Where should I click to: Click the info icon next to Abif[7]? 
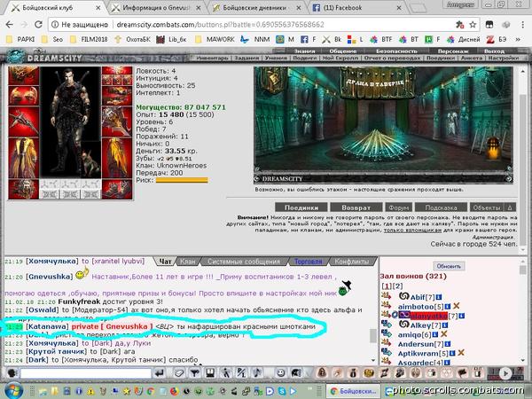(439, 297)
